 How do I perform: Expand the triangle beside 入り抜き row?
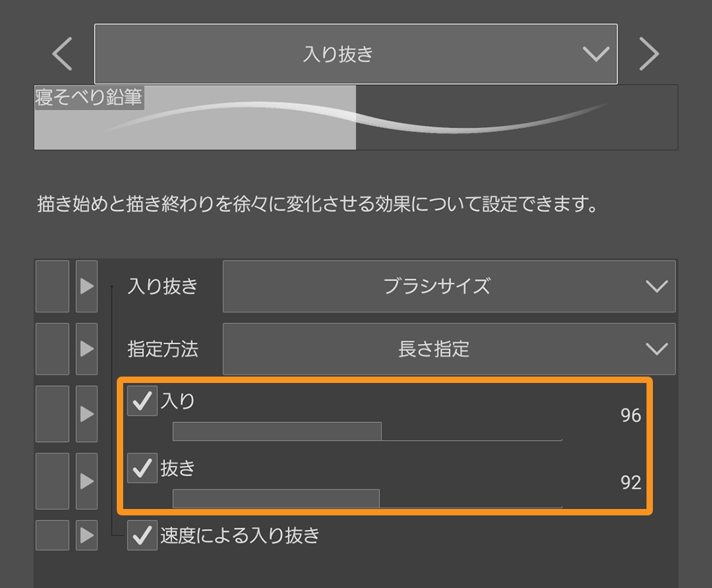point(87,286)
